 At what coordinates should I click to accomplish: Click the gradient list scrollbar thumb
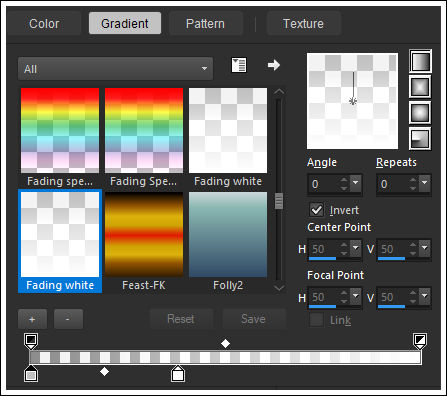(x=279, y=201)
